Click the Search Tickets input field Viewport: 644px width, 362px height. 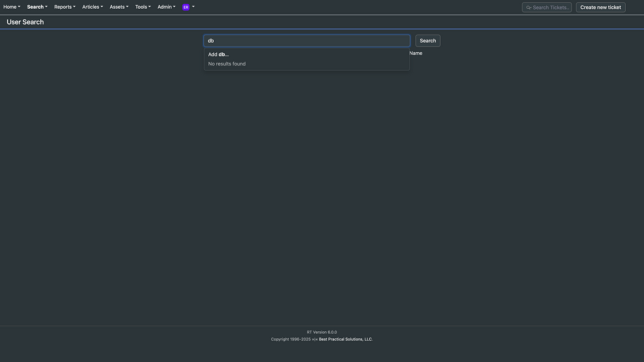550,6
